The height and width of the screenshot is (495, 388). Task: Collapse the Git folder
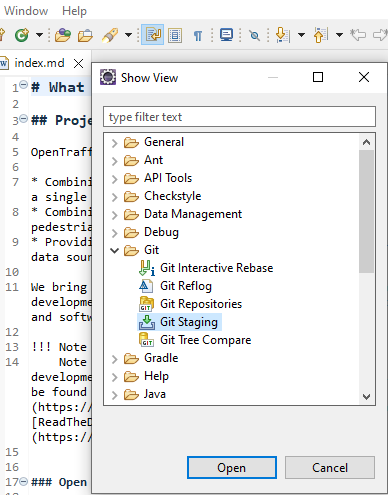[115, 250]
